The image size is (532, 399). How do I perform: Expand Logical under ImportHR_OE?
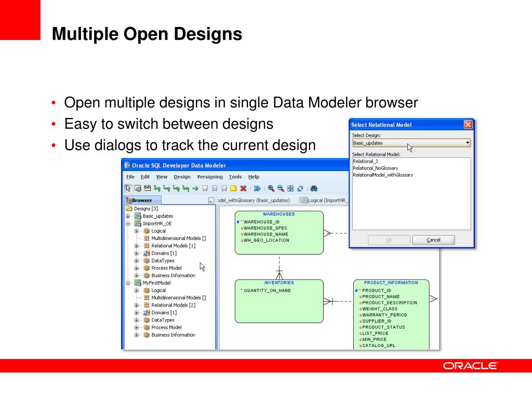137,231
